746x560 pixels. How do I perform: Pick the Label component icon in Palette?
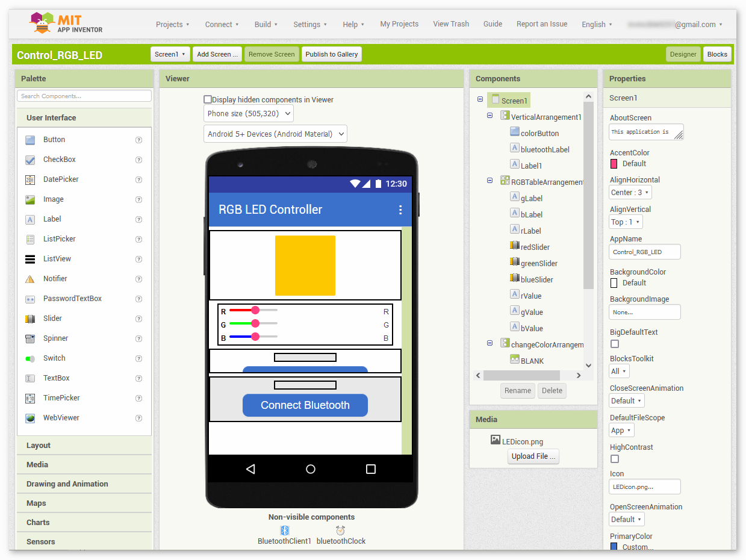(x=30, y=219)
